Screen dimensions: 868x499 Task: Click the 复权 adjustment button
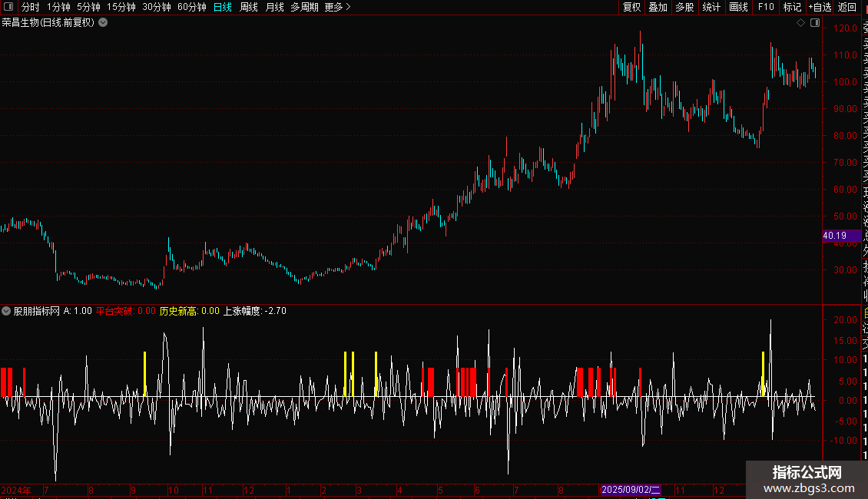(x=631, y=7)
